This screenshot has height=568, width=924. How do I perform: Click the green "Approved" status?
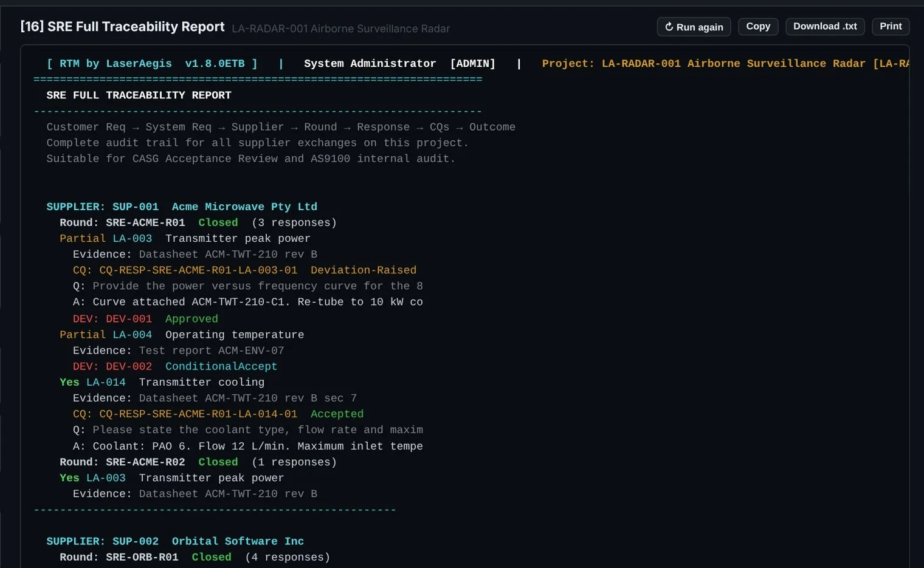point(191,319)
